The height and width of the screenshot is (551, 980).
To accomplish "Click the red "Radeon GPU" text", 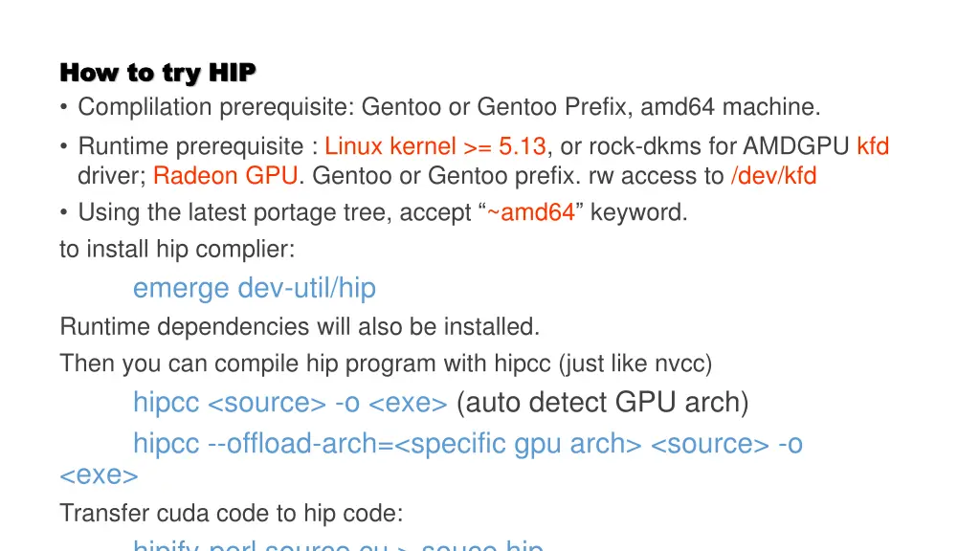I will 225,176.
